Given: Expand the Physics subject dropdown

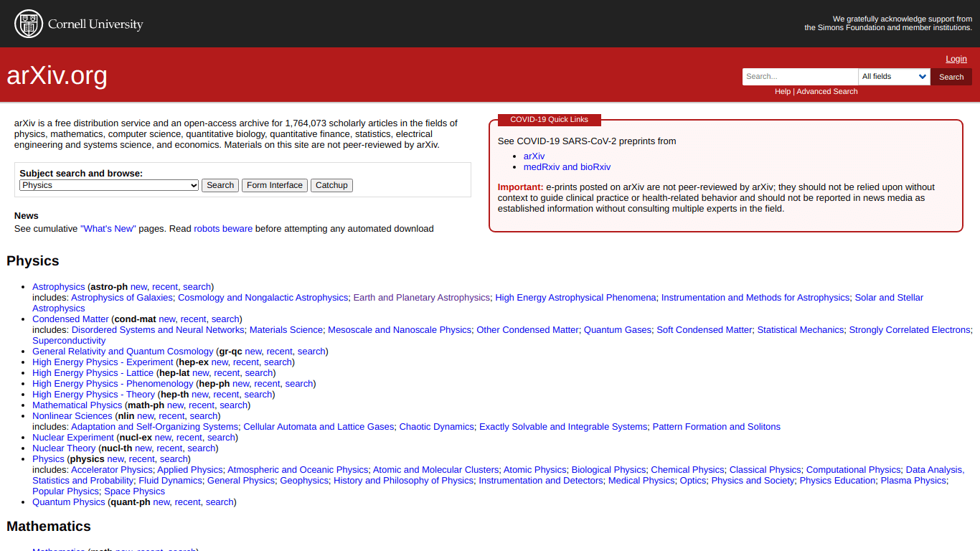Looking at the screenshot, I should (109, 185).
